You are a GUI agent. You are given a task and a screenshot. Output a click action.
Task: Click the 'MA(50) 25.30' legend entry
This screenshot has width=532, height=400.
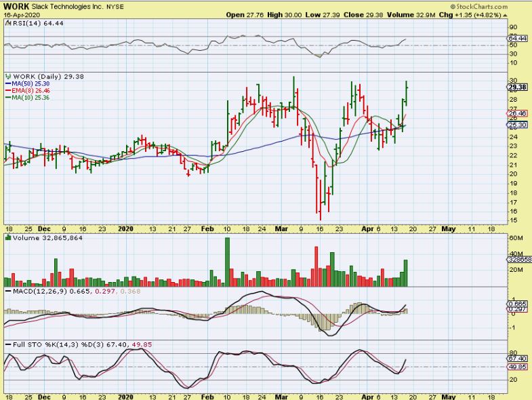point(30,83)
